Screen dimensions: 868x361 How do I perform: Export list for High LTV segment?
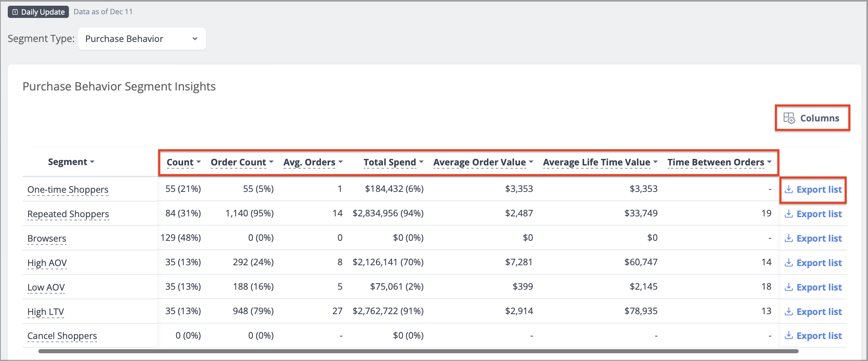coord(813,312)
